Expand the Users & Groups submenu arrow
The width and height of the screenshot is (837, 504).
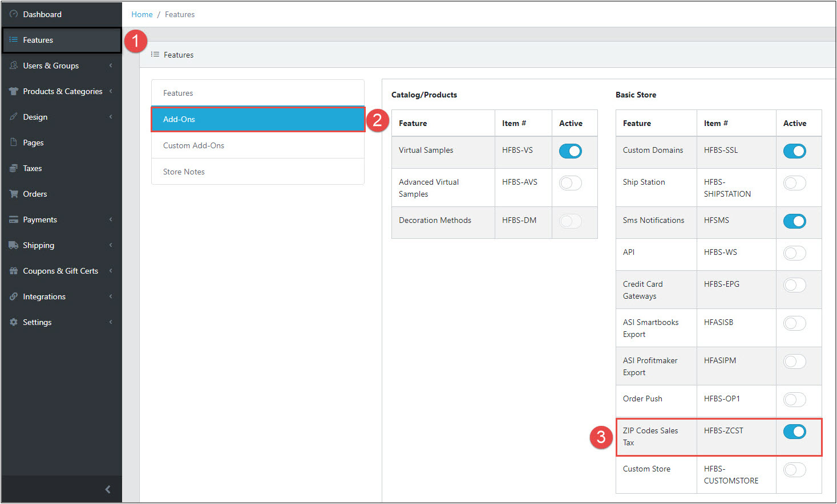111,66
